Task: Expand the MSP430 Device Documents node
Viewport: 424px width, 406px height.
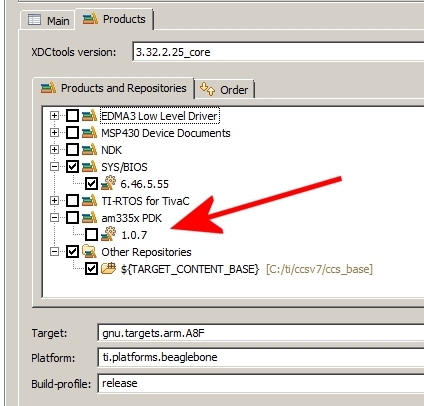Action: coord(54,133)
